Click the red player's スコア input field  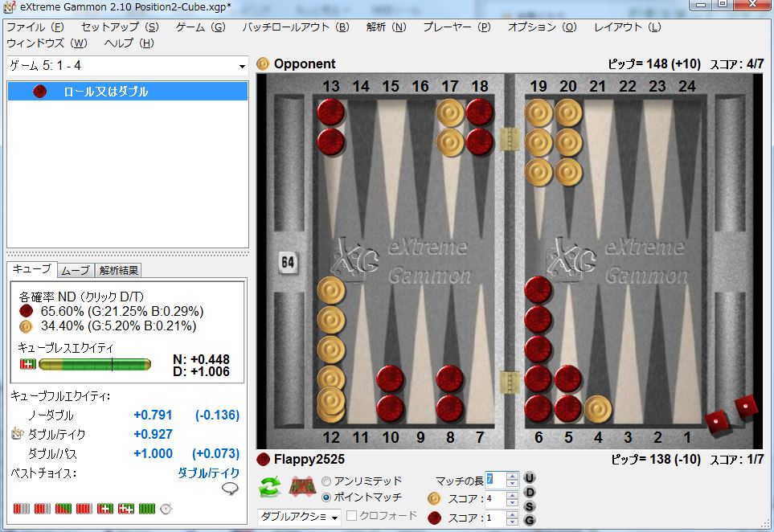496,518
